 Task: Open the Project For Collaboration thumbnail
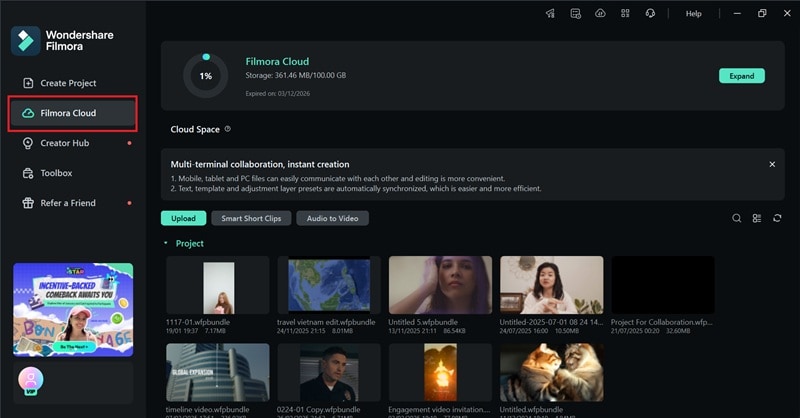pyautogui.click(x=663, y=285)
